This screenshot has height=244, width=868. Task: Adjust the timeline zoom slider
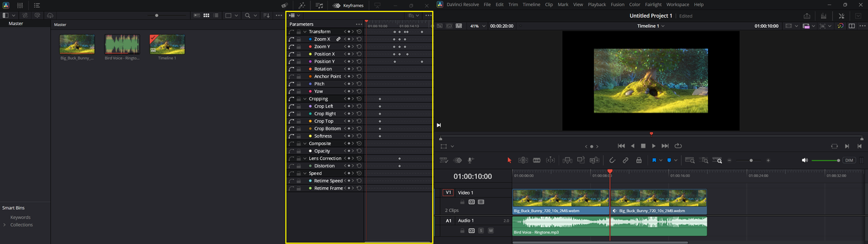pyautogui.click(x=751, y=161)
